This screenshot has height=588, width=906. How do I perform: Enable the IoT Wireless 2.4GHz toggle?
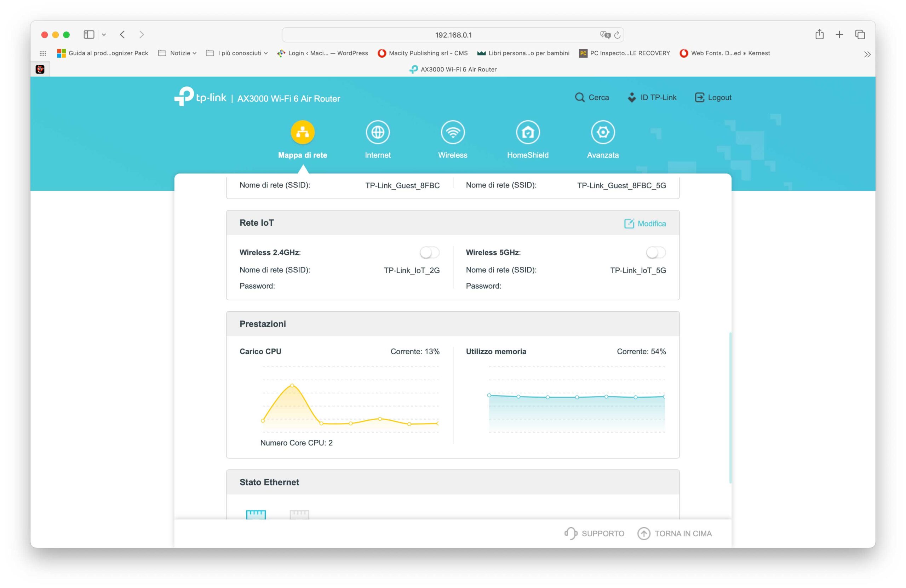pyautogui.click(x=429, y=252)
